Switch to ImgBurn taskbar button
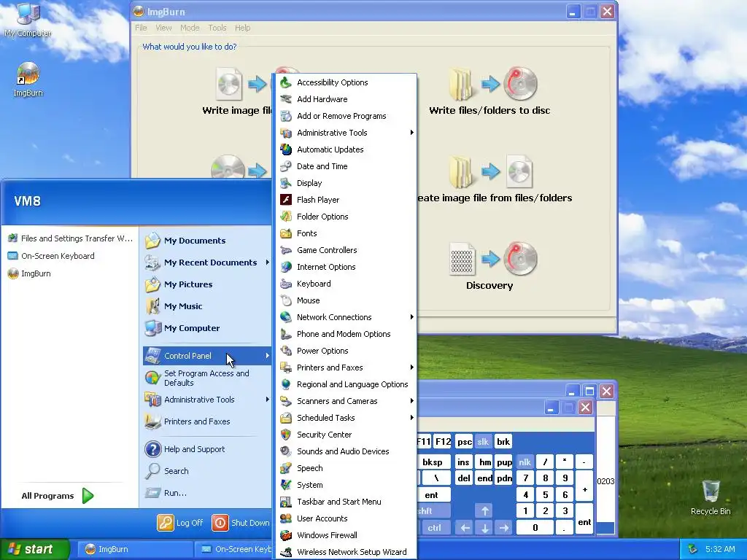The width and height of the screenshot is (747, 560). [135, 549]
